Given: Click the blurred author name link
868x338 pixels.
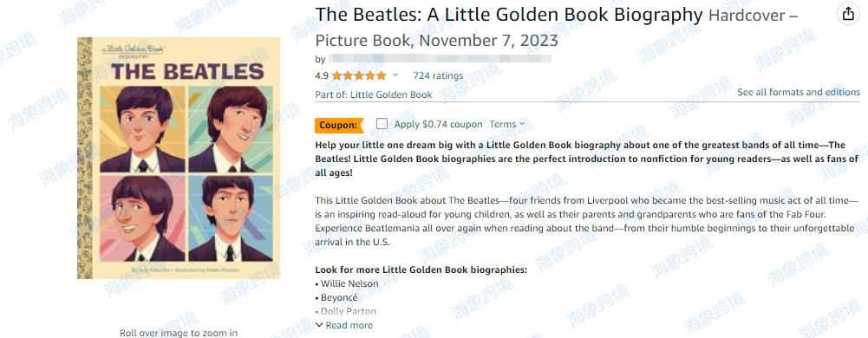Looking at the screenshot, I should coord(439,59).
